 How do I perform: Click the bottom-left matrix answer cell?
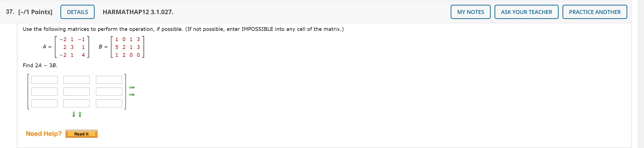click(x=44, y=103)
